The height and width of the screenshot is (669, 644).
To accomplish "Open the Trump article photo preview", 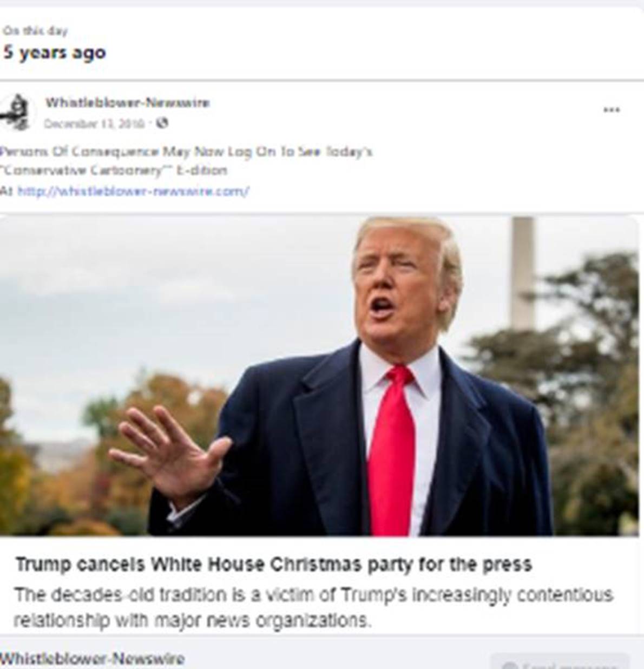I will point(319,376).
